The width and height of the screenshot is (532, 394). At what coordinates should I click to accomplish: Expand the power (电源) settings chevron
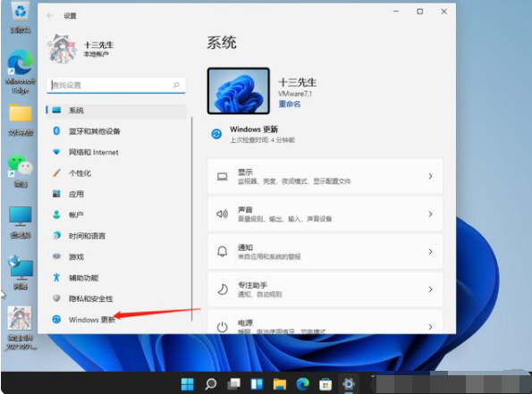tap(430, 327)
